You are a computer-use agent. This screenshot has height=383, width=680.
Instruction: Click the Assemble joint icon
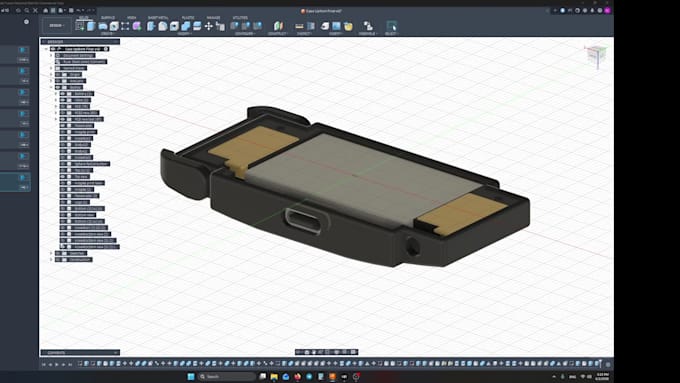pos(368,26)
